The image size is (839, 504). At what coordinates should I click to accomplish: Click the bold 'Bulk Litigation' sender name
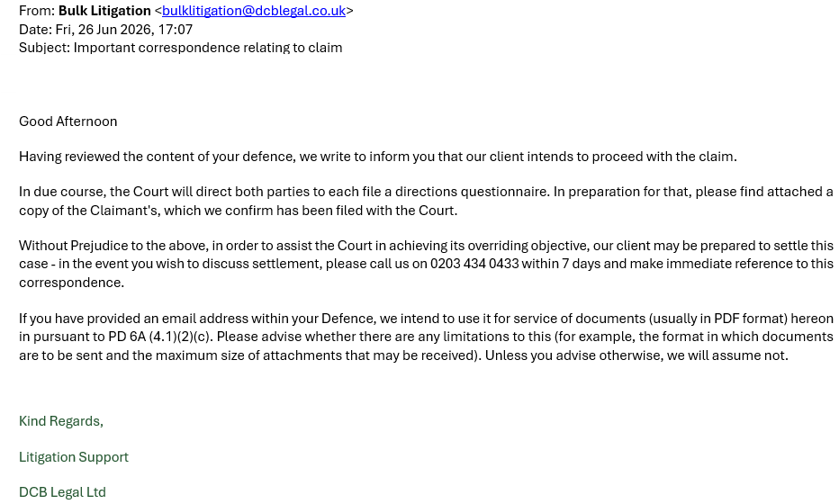point(104,11)
